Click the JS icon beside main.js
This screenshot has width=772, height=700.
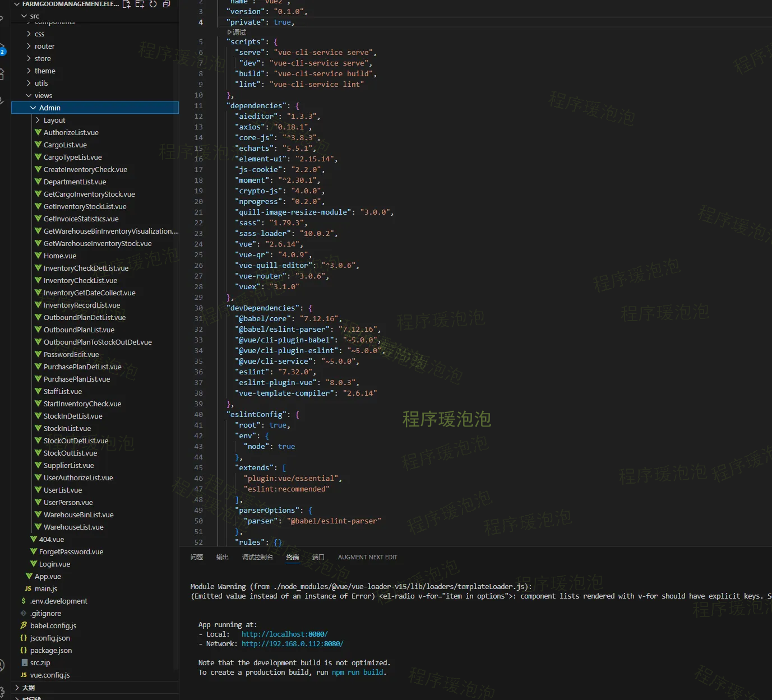coord(28,588)
